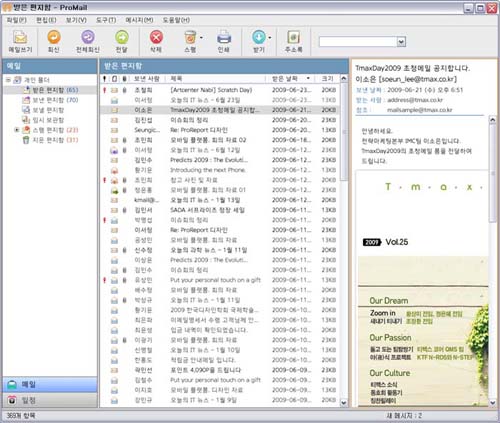Switch to the 일정 schedule pane

coord(50,400)
